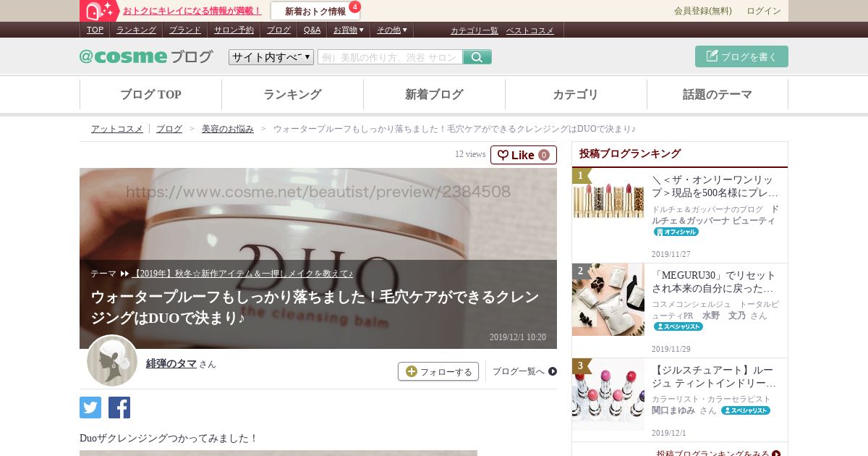Open theme link 【2019年】秋冬☆新作アイテム
This screenshot has height=456, width=868.
pos(243,274)
